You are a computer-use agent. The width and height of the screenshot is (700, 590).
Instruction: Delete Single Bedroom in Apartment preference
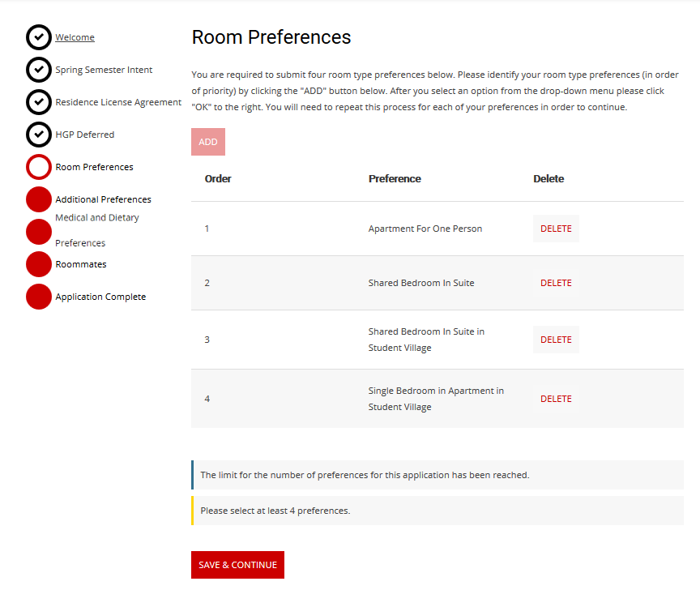(556, 399)
